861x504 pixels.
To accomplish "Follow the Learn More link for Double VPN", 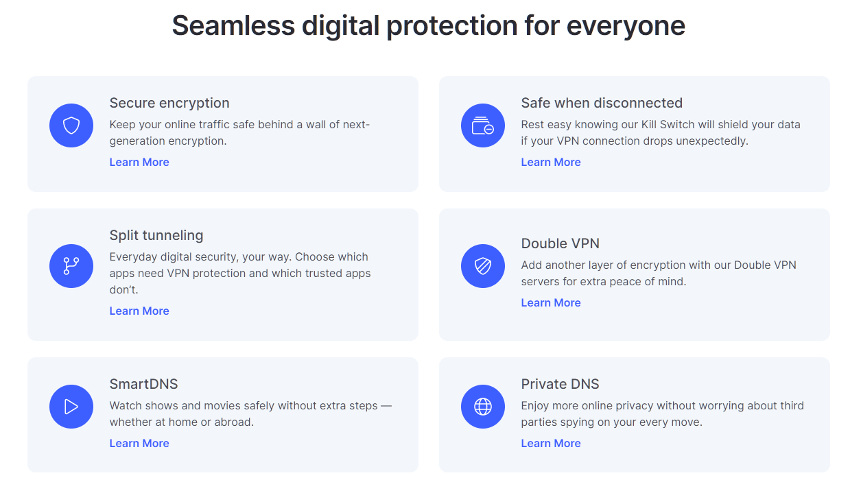I will 551,303.
